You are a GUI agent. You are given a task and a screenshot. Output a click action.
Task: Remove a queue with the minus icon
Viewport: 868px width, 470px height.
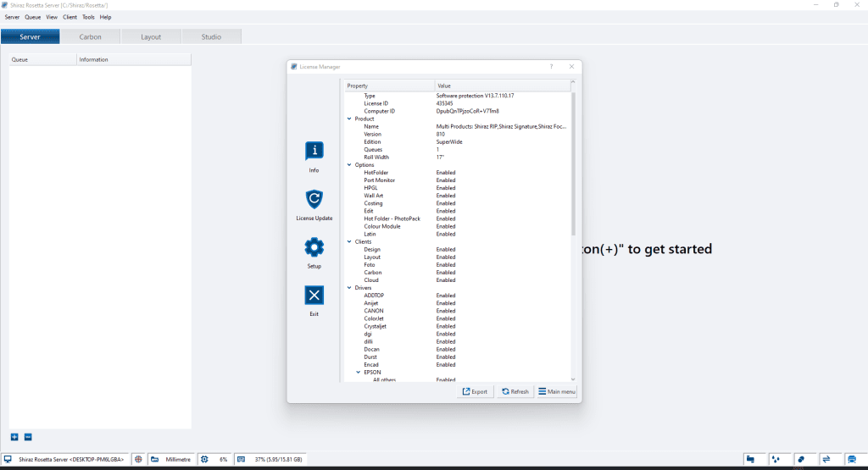[28, 437]
